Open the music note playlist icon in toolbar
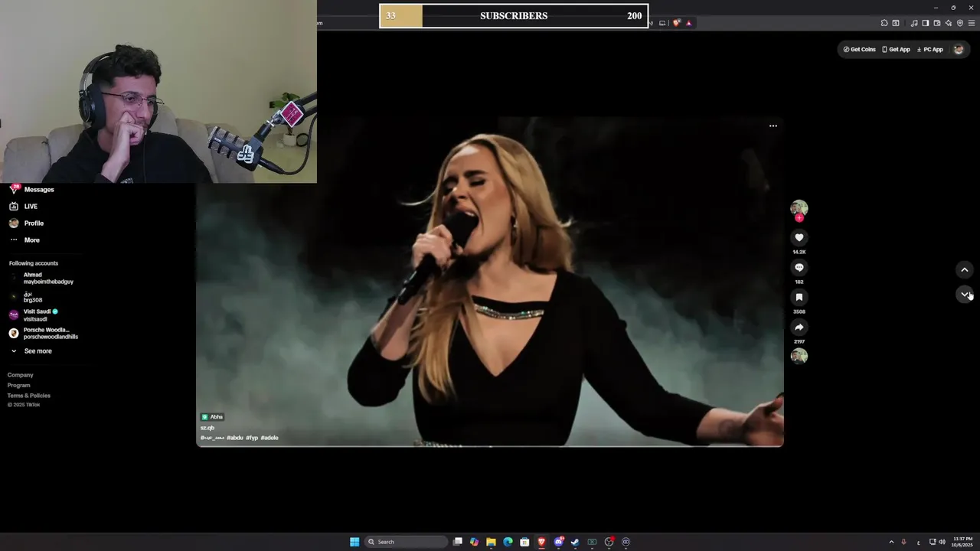Screen dimensions: 980x551 [x=914, y=23]
